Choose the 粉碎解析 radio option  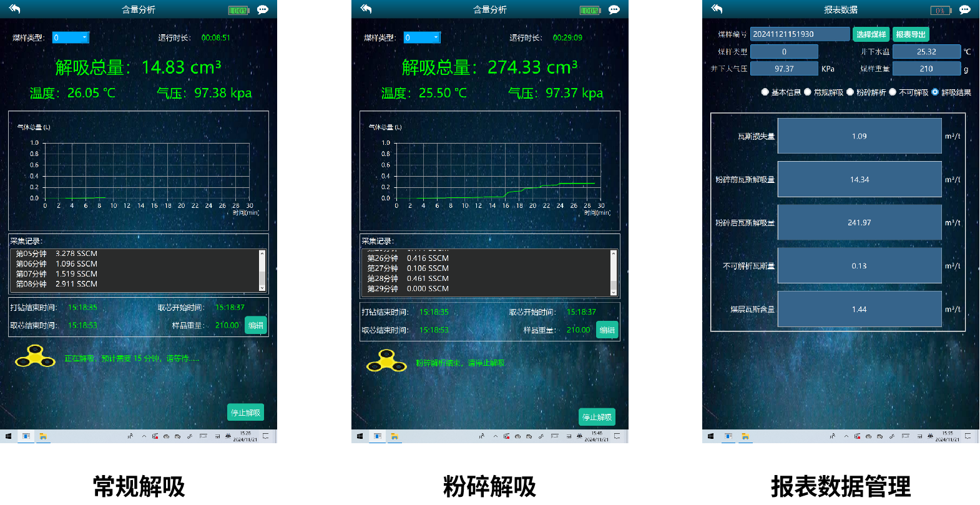(850, 92)
